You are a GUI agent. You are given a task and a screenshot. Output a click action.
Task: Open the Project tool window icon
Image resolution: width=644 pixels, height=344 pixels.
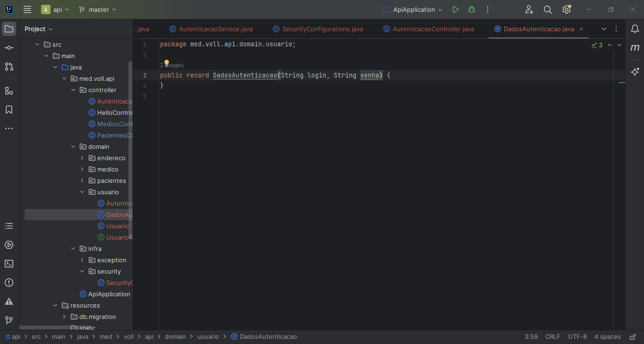(9, 29)
